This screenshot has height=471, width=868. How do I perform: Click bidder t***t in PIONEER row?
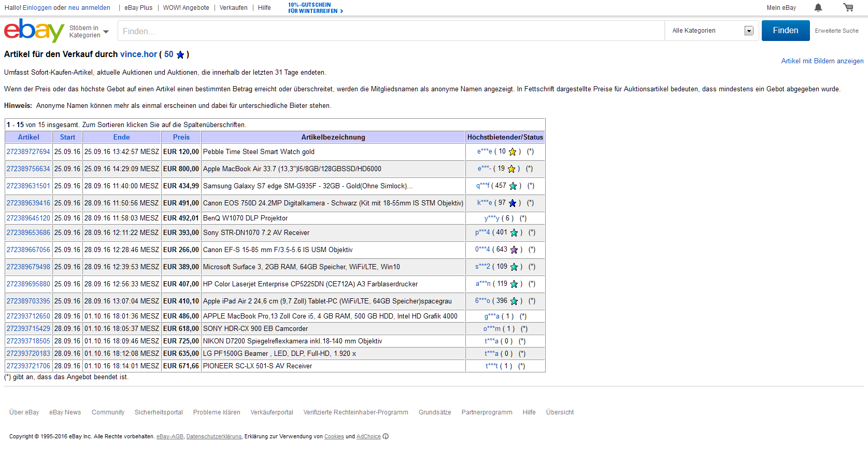[x=492, y=366]
